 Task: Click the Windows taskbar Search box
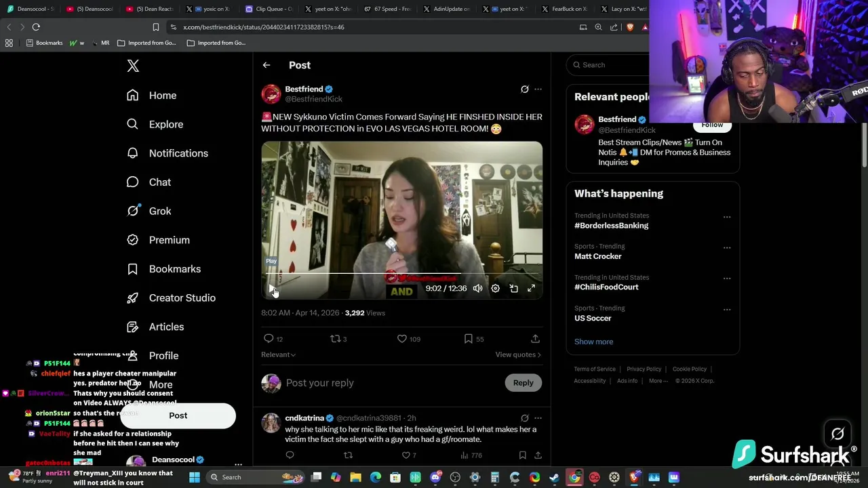(x=254, y=477)
